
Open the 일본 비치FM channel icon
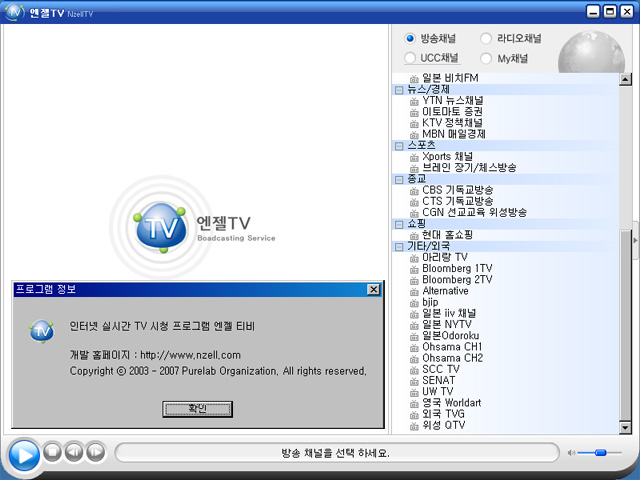[414, 79]
